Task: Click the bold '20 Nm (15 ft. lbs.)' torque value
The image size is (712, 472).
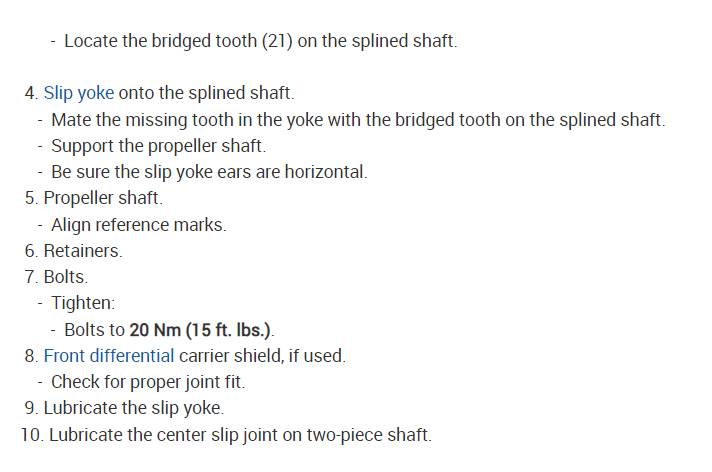Action: pos(201,329)
